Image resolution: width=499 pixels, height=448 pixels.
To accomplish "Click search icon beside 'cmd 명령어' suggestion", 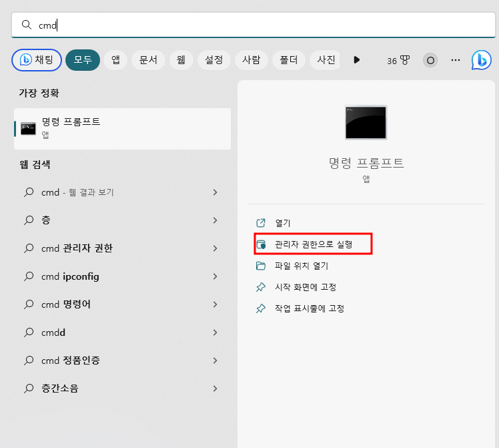I will [29, 304].
